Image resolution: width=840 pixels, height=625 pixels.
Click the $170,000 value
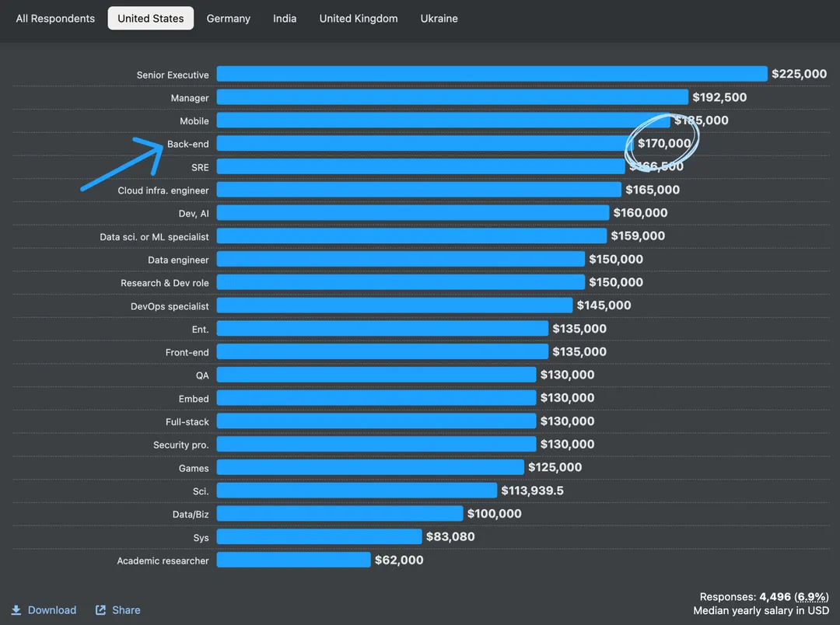pyautogui.click(x=664, y=143)
